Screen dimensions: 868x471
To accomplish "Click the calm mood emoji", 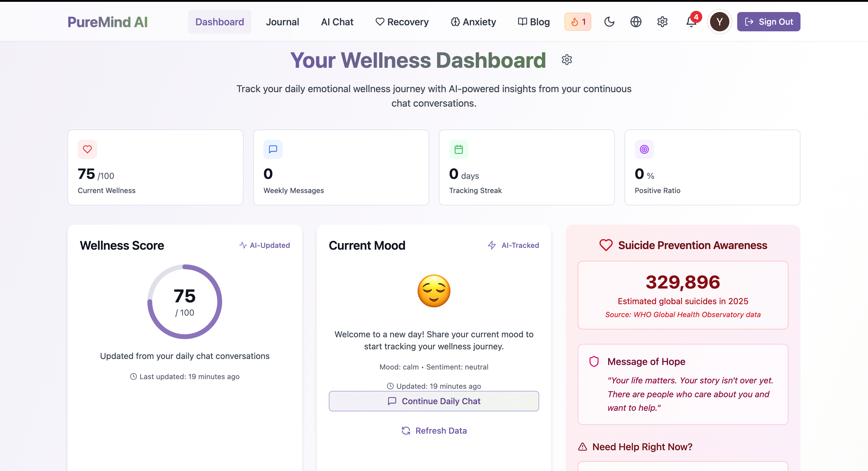I will 434,291.
